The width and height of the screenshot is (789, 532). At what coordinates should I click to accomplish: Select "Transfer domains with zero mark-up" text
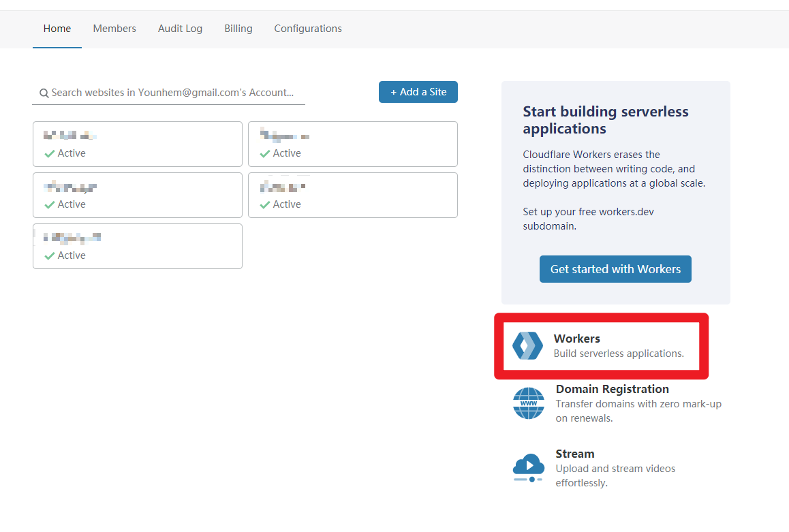pos(638,404)
